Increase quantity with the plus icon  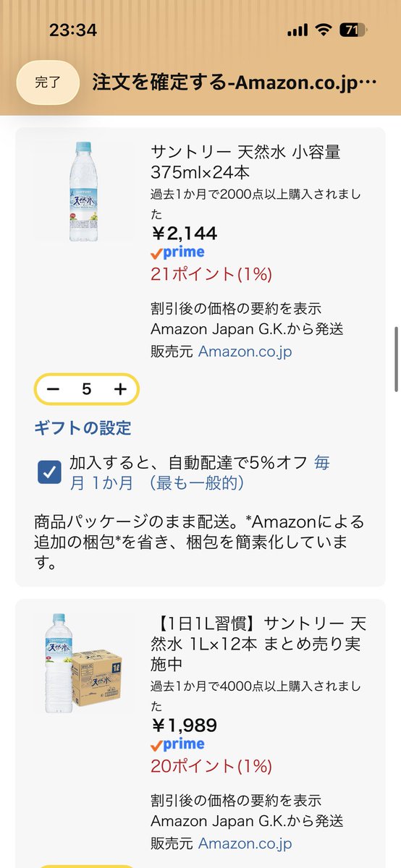tap(120, 389)
